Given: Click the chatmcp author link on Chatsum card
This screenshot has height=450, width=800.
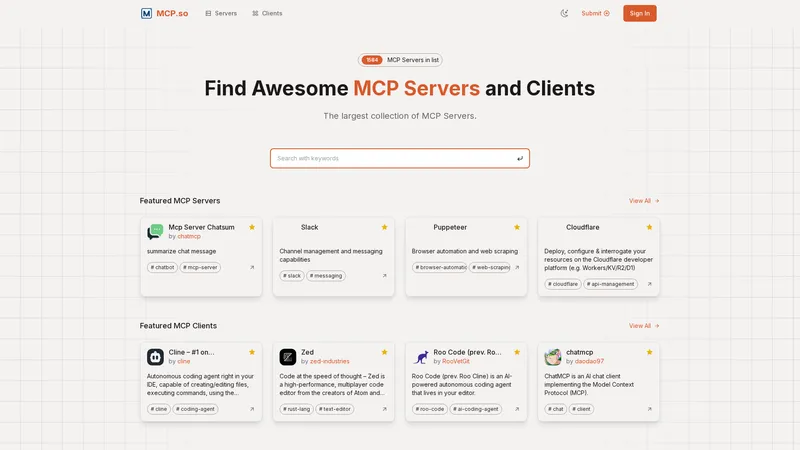Looking at the screenshot, I should (x=189, y=236).
